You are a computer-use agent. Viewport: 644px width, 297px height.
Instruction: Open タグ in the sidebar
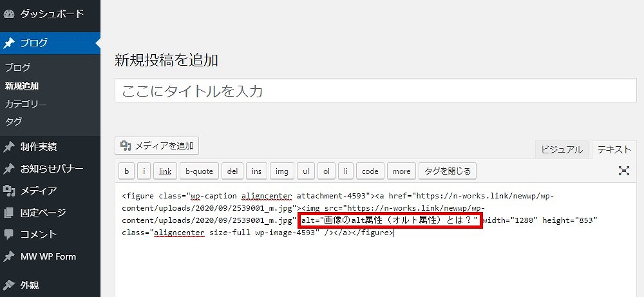[14, 122]
